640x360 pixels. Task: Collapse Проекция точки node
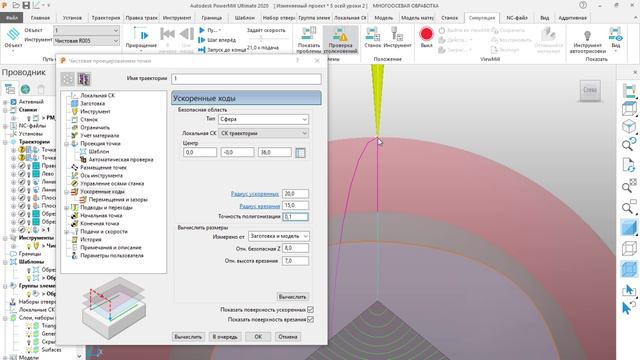[x=67, y=144]
